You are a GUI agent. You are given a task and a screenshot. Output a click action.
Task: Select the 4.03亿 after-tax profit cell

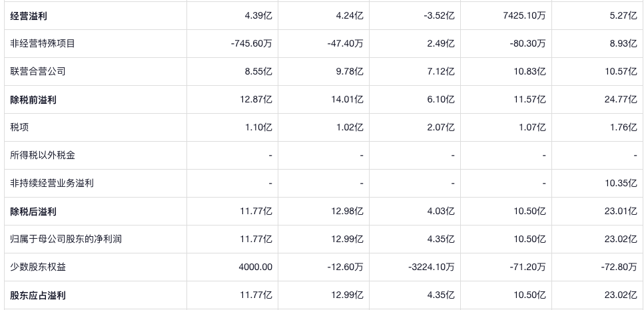(x=441, y=212)
